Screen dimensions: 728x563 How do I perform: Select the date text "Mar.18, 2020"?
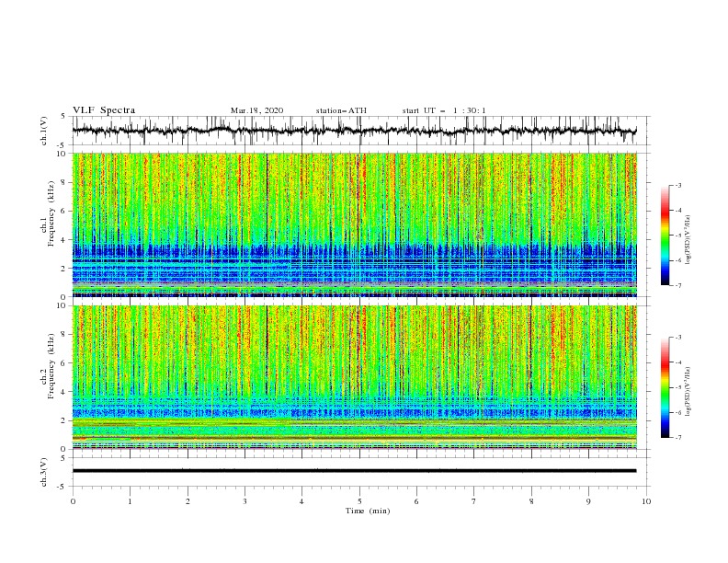(256, 110)
